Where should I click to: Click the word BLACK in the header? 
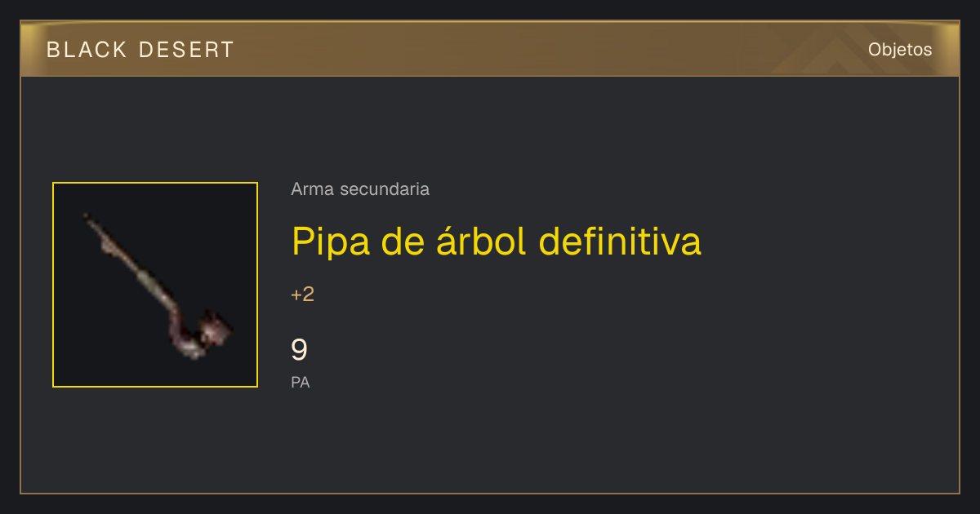(87, 50)
